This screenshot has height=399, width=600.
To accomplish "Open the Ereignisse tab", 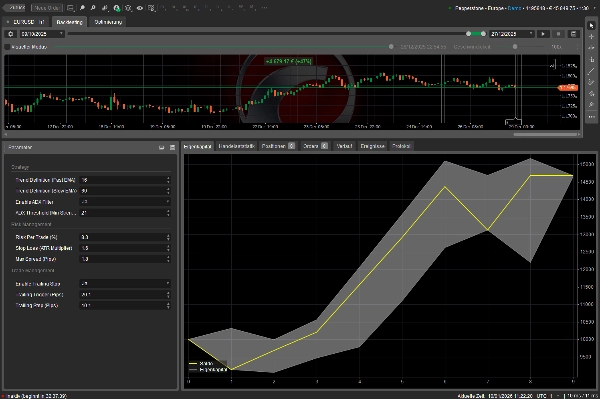I will pos(372,146).
